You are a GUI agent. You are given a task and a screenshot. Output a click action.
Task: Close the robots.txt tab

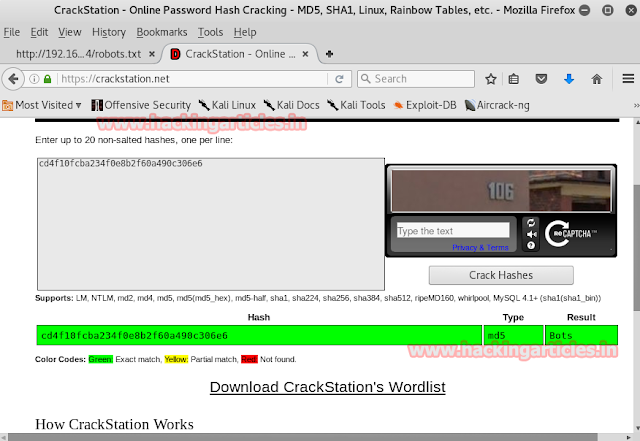[x=151, y=54]
